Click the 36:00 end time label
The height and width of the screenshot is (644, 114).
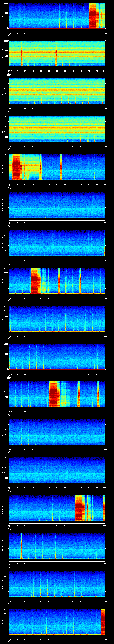click(105, 525)
